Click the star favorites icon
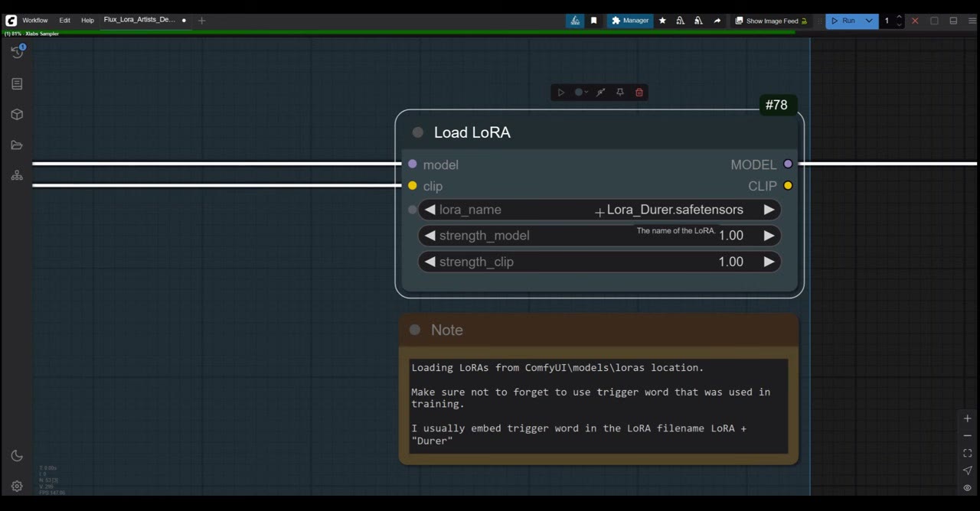This screenshot has width=980, height=511. (662, 21)
